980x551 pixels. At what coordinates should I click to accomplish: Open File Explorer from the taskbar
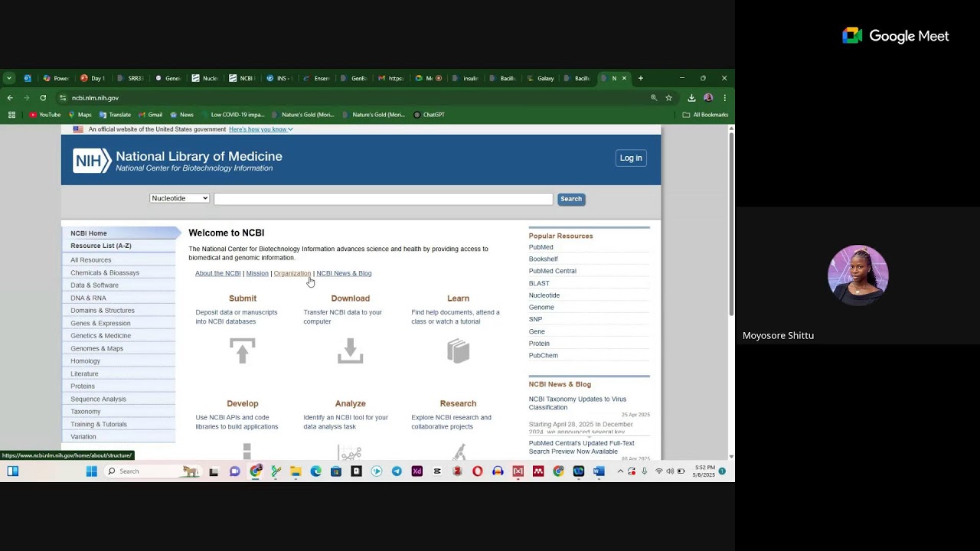point(296,471)
